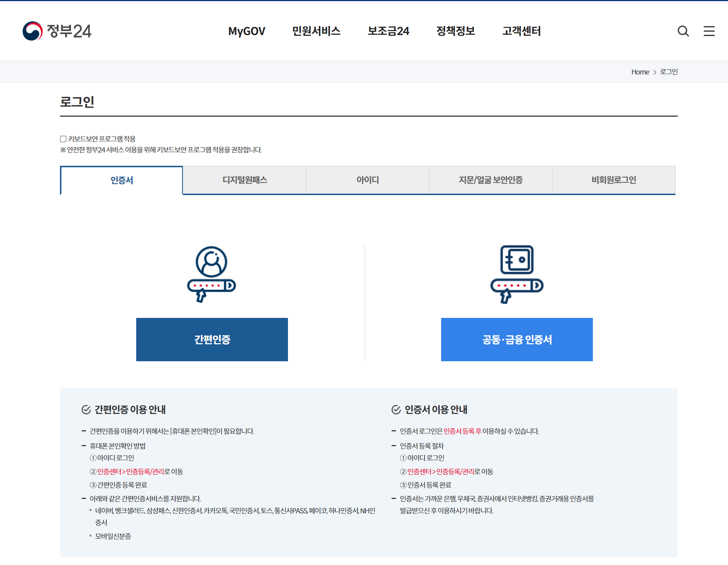728x565 pixels.
Task: Click the 간편인증 button
Action: pos(212,340)
